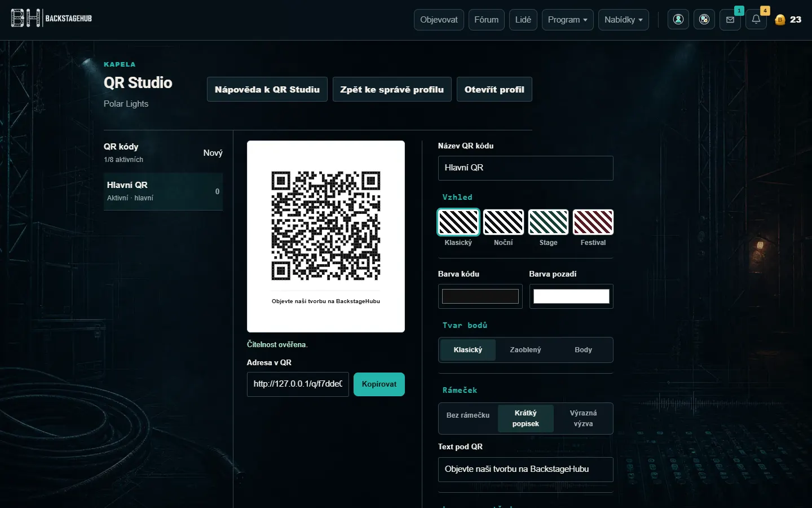Select Výrazná výzva frame option

tap(583, 418)
